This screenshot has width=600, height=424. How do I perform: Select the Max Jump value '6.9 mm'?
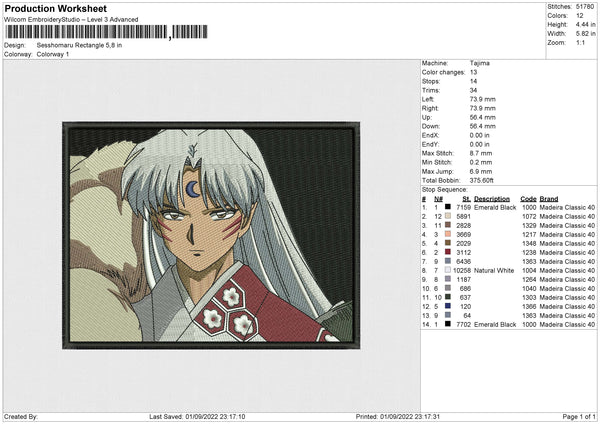pos(481,171)
